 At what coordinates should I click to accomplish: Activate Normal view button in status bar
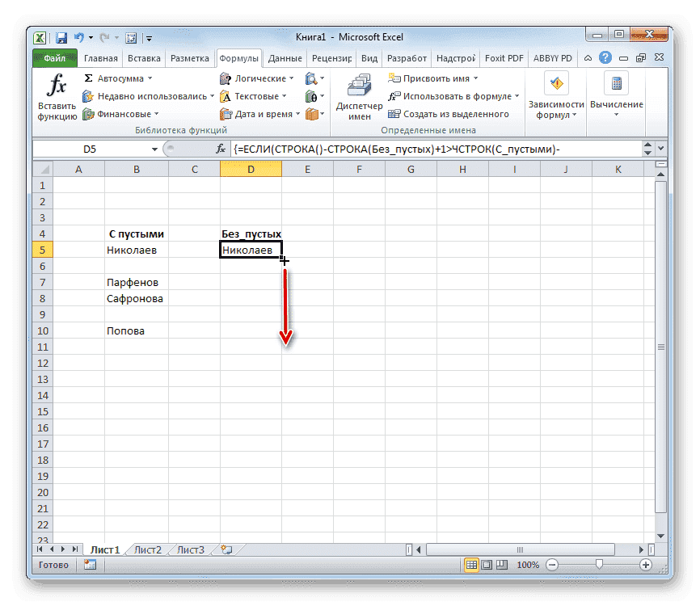coord(472,564)
